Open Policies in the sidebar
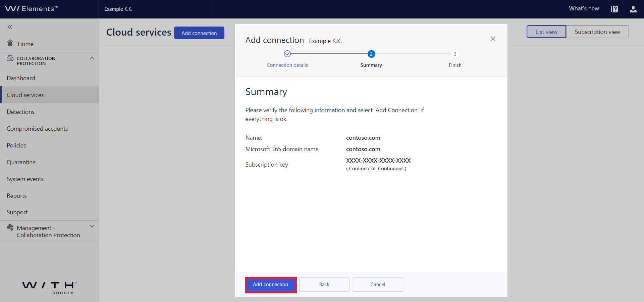The width and height of the screenshot is (644, 302). pyautogui.click(x=49, y=145)
